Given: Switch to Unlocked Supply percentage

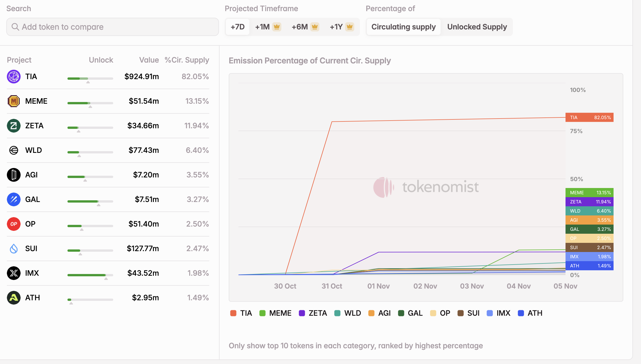Looking at the screenshot, I should pyautogui.click(x=477, y=27).
